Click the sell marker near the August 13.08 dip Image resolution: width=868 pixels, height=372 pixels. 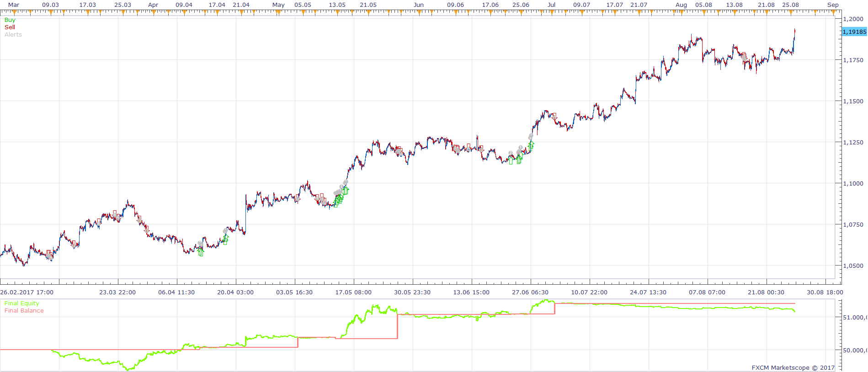pos(744,56)
